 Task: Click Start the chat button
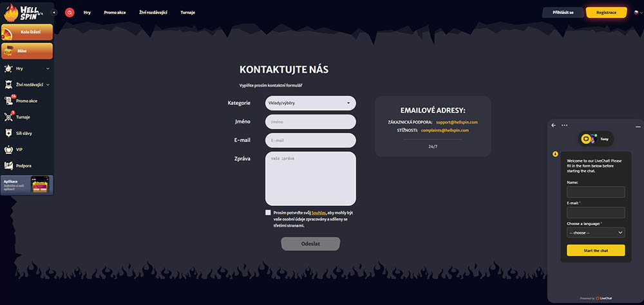tap(596, 250)
